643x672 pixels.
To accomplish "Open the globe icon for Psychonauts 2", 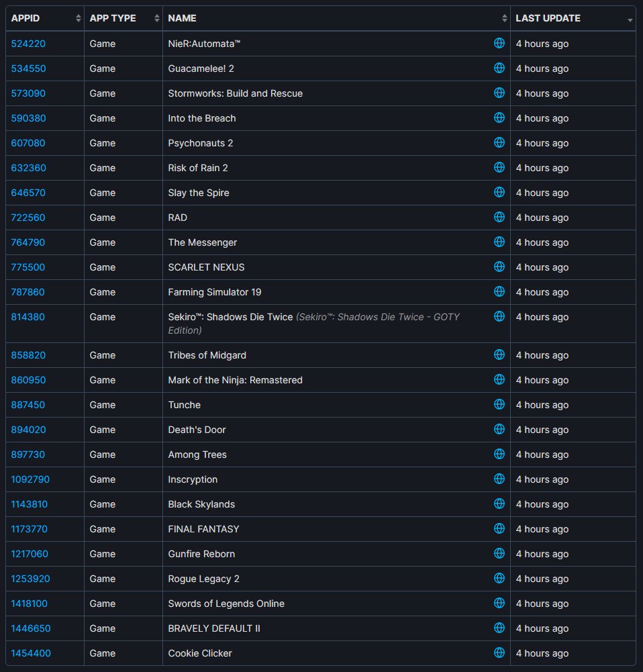I will point(499,142).
